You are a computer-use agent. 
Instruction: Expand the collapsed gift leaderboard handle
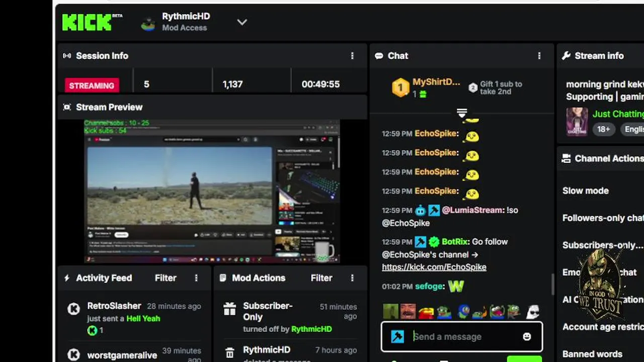tap(462, 113)
